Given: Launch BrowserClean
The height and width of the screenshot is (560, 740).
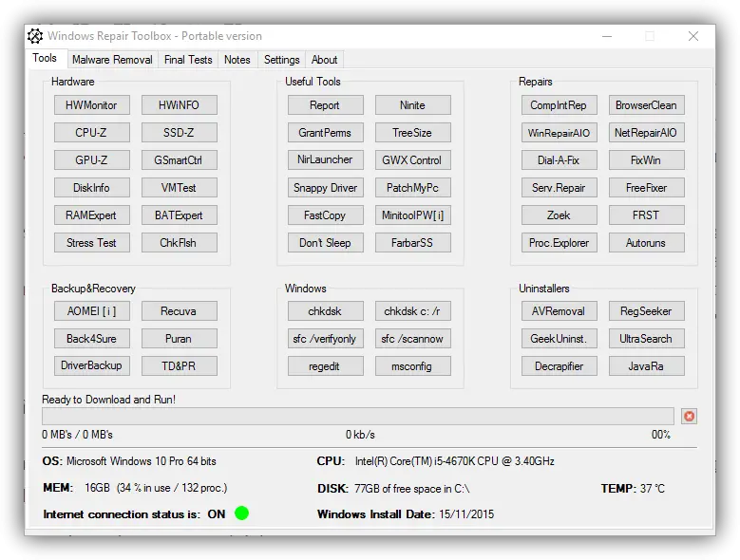Looking at the screenshot, I should coord(647,105).
